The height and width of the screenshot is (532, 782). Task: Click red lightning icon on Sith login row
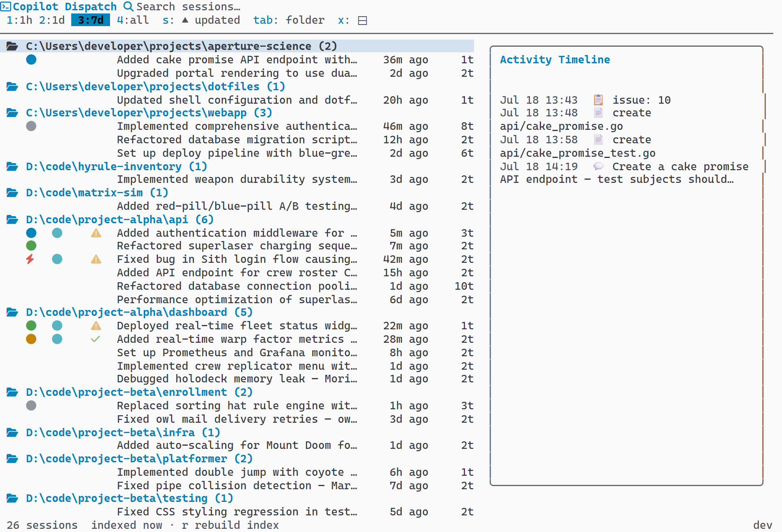point(30,259)
